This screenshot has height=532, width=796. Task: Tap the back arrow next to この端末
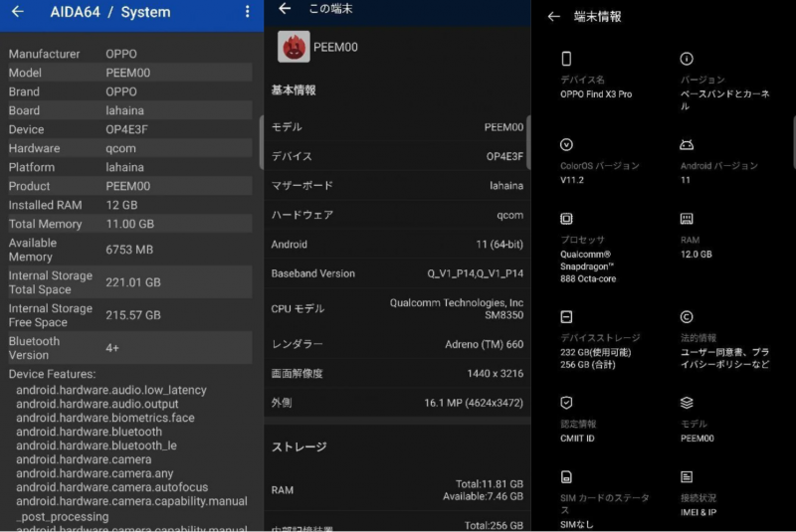[285, 8]
